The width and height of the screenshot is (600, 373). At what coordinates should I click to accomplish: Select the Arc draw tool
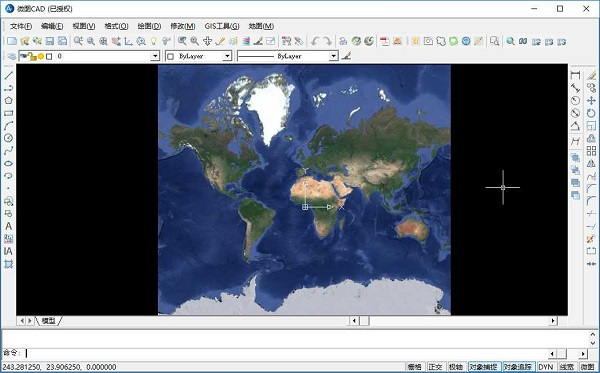(8, 125)
